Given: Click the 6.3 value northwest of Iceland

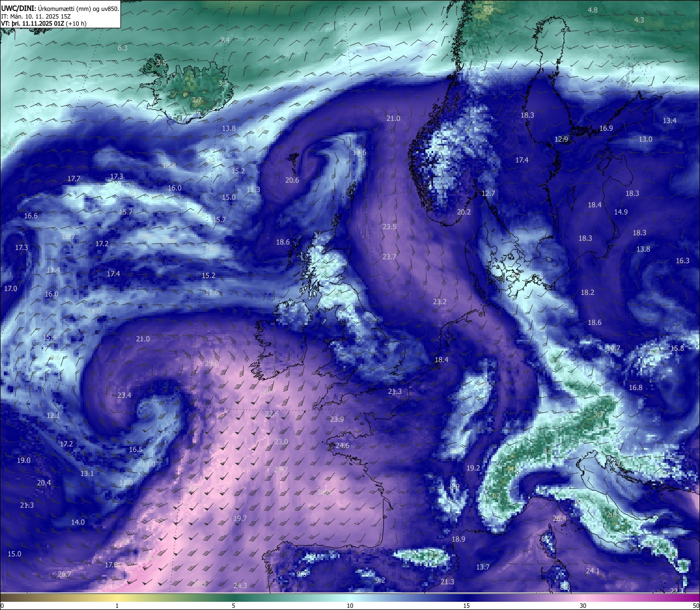Looking at the screenshot, I should [x=122, y=48].
